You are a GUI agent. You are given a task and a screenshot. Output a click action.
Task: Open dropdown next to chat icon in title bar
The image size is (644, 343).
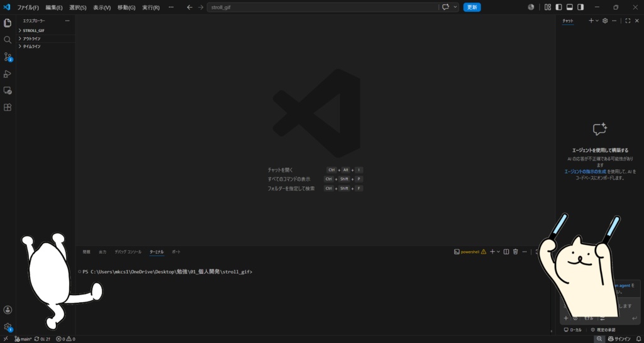(455, 7)
